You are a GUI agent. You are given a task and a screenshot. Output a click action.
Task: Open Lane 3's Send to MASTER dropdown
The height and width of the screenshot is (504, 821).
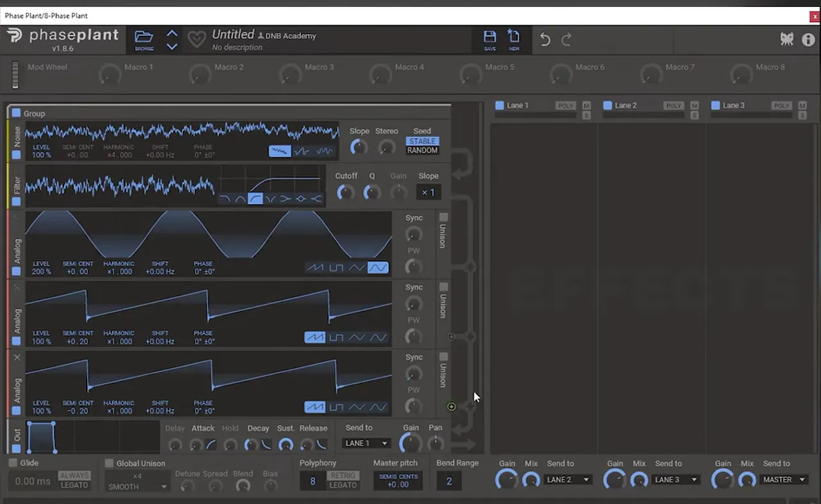click(784, 480)
